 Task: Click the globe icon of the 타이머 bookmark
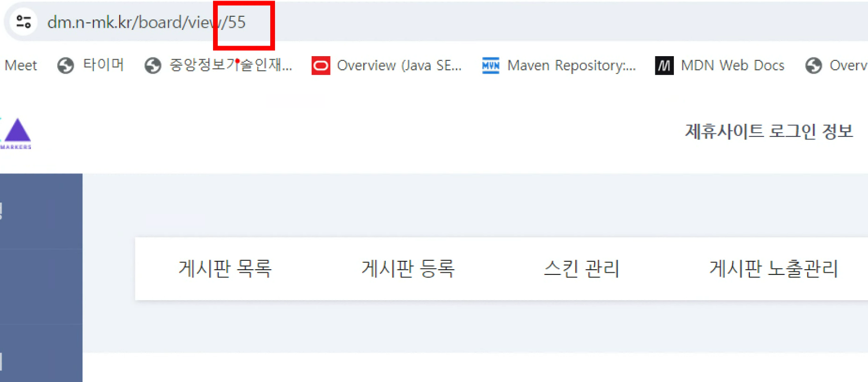(x=66, y=66)
